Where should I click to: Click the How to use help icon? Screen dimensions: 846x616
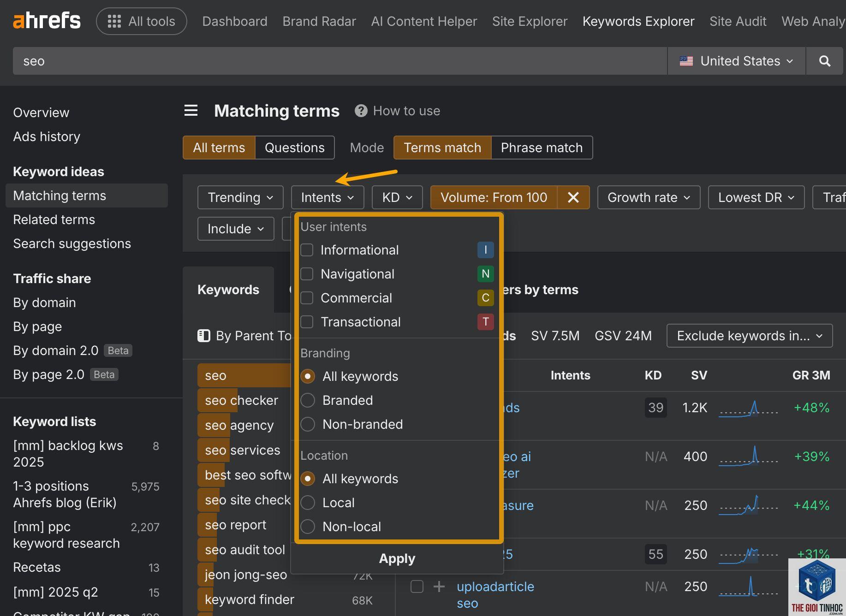tap(361, 111)
